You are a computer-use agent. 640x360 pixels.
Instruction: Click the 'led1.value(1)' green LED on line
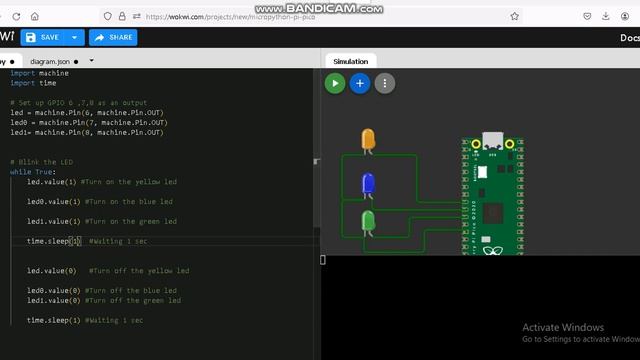pyautogui.click(x=102, y=221)
